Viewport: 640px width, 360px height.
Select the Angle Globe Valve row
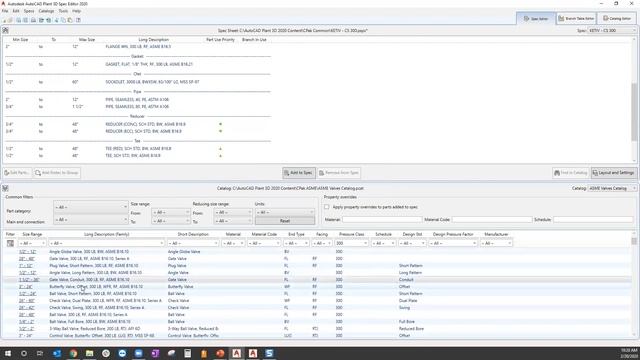(316, 252)
